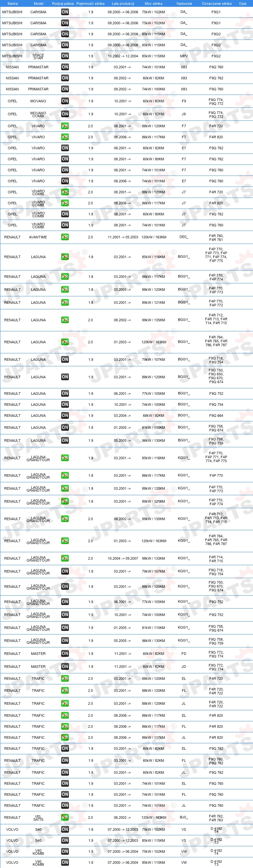Viewport: 253px width, 868px height.
Task: Click the Model column header
Action: pyautogui.click(x=39, y=3)
